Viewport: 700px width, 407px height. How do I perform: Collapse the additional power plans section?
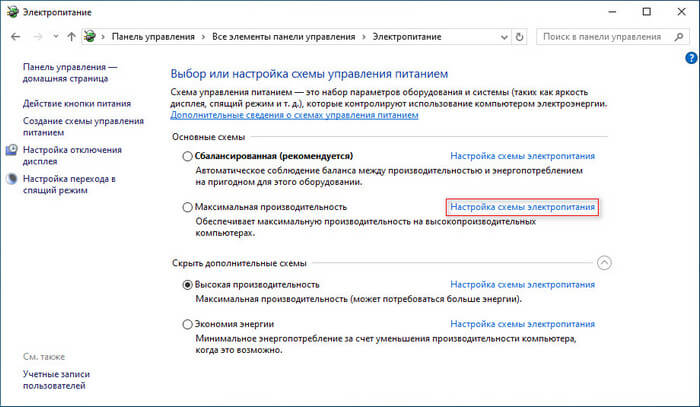(603, 262)
